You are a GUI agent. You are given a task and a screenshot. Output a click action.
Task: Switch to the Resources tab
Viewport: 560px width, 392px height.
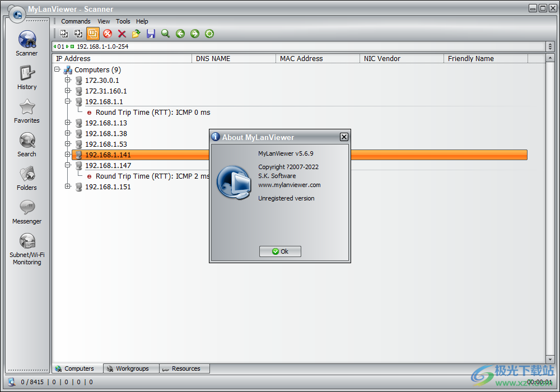(x=185, y=368)
